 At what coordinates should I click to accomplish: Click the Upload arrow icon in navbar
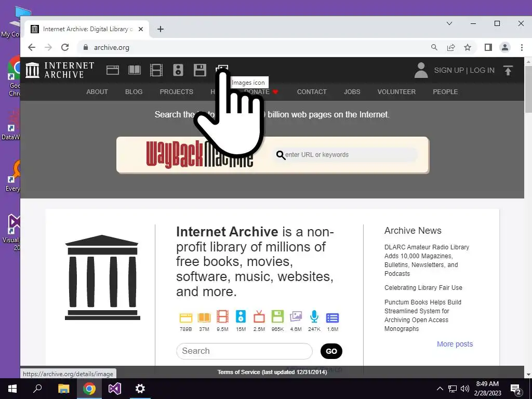coord(508,70)
